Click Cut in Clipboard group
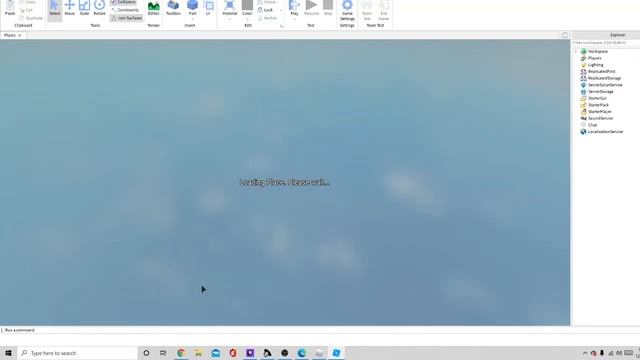Viewport: 640px width, 360px height. point(27,10)
